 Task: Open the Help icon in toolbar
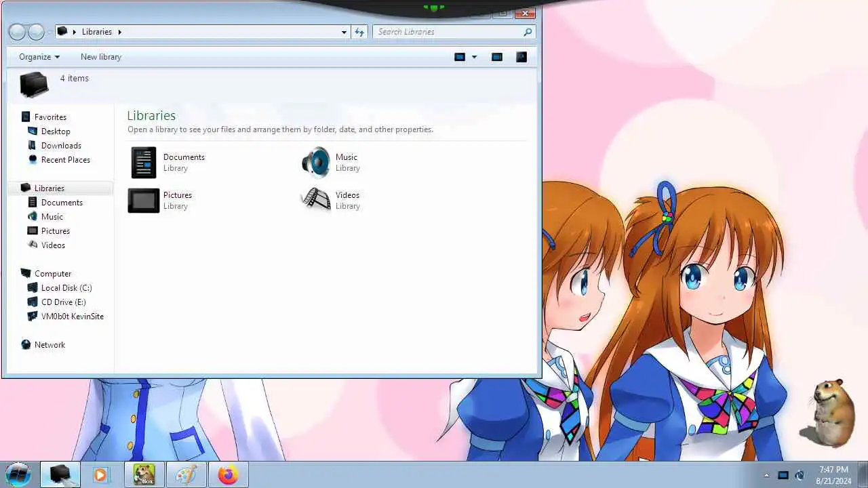coord(521,57)
